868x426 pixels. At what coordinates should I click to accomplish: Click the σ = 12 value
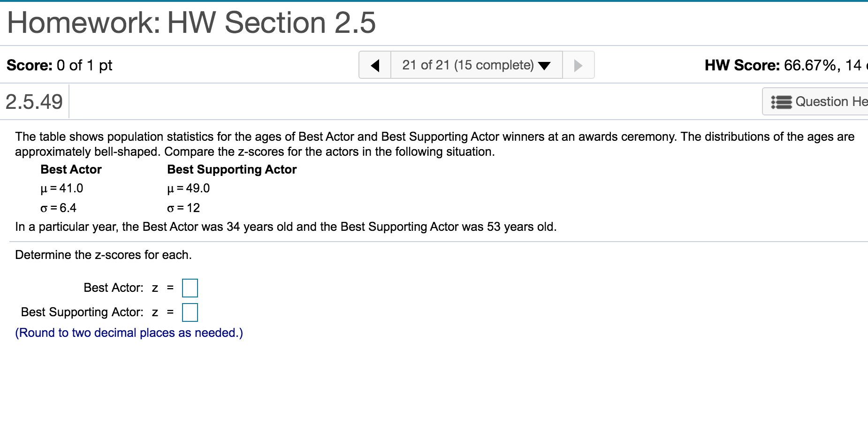(x=183, y=208)
